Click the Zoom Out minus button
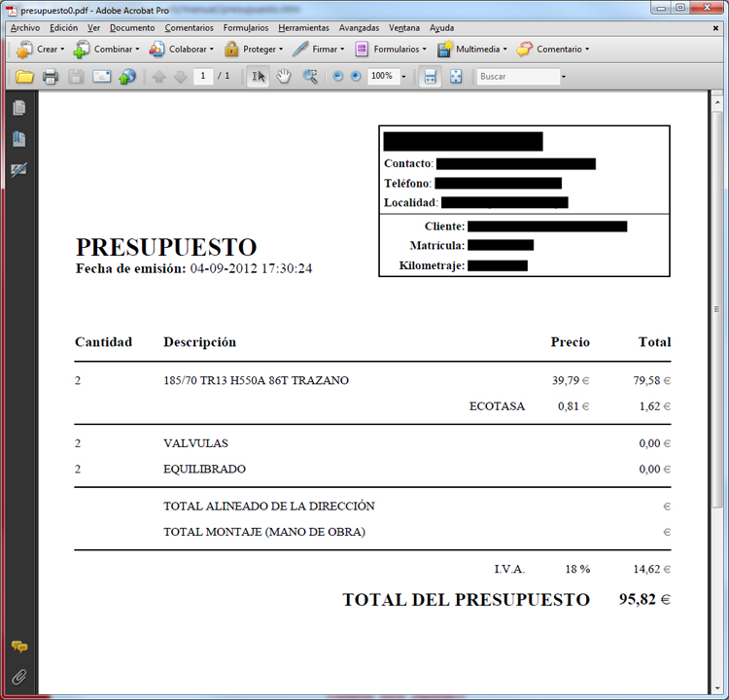This screenshot has width=729, height=700. click(338, 76)
